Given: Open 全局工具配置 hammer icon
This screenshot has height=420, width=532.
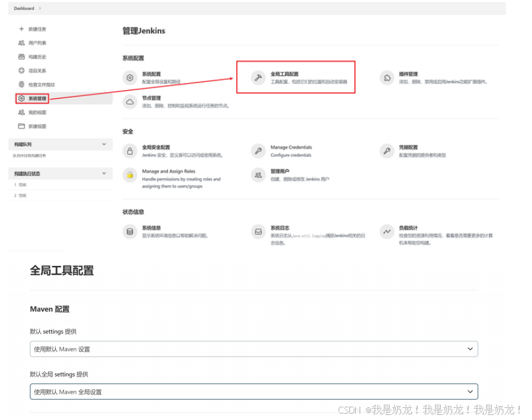Looking at the screenshot, I should coord(258,78).
